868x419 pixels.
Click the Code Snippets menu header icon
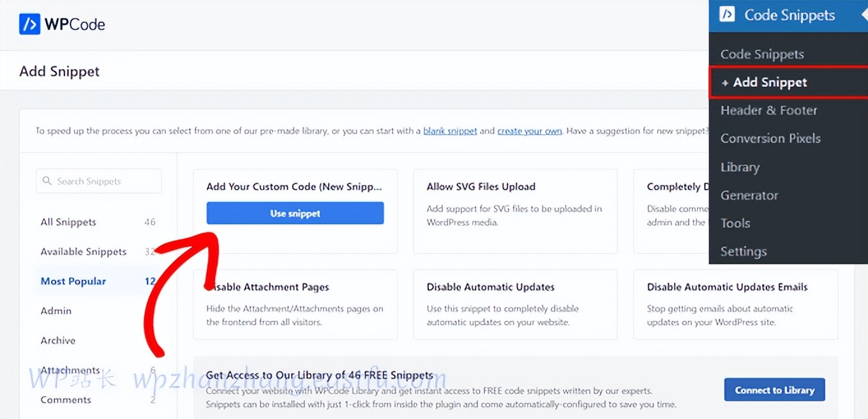click(x=727, y=15)
